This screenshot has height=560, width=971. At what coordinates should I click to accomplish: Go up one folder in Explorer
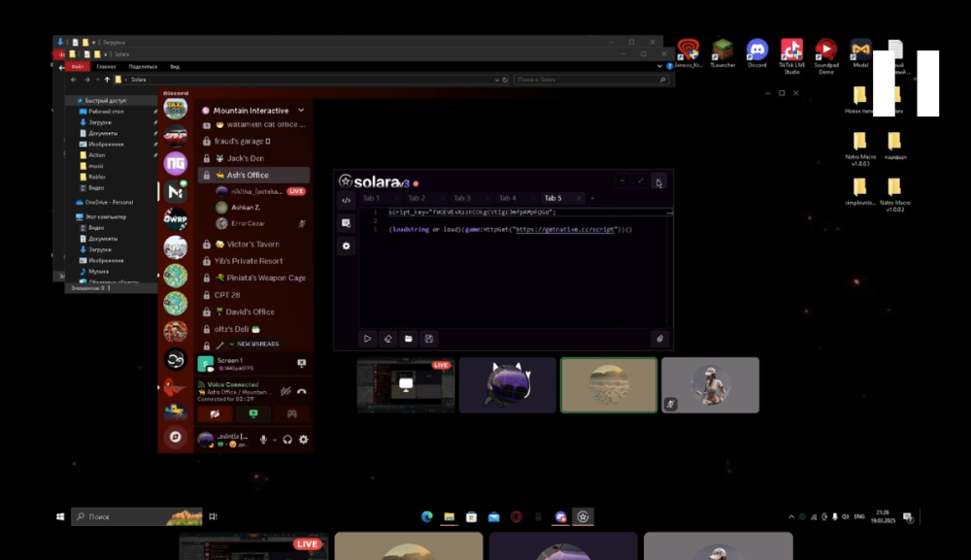pos(107,80)
